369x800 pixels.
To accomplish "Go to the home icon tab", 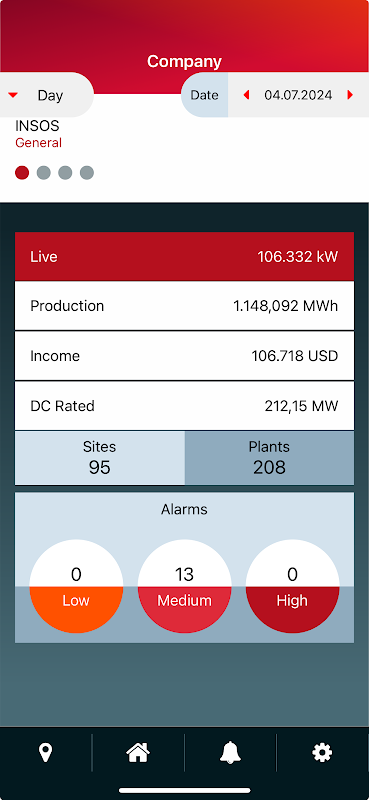I will 138,753.
